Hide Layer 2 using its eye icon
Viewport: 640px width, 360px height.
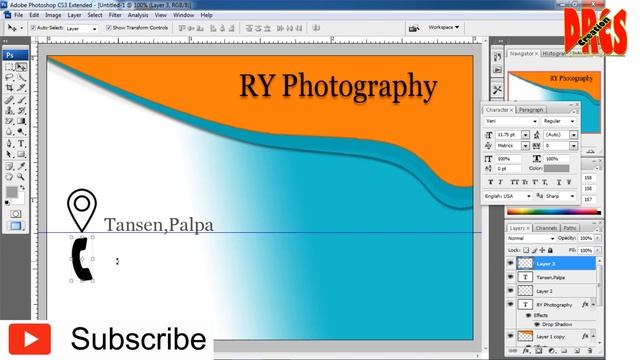510,291
